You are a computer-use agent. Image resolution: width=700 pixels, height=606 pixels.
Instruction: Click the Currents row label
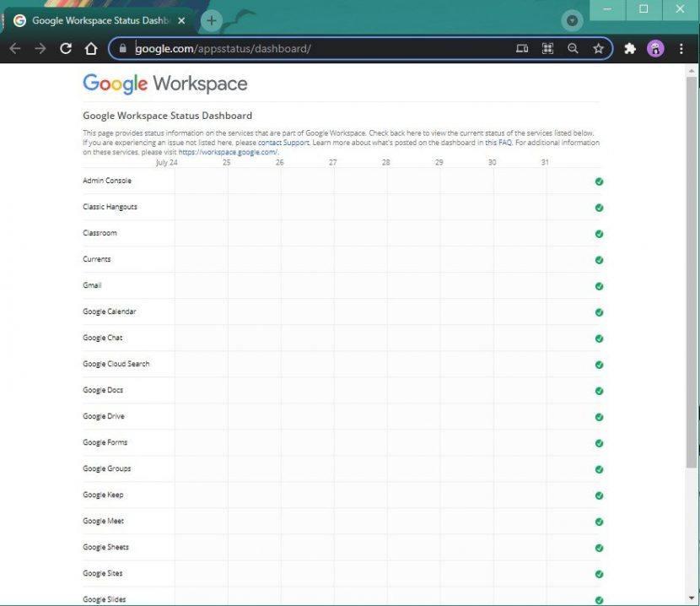[97, 259]
